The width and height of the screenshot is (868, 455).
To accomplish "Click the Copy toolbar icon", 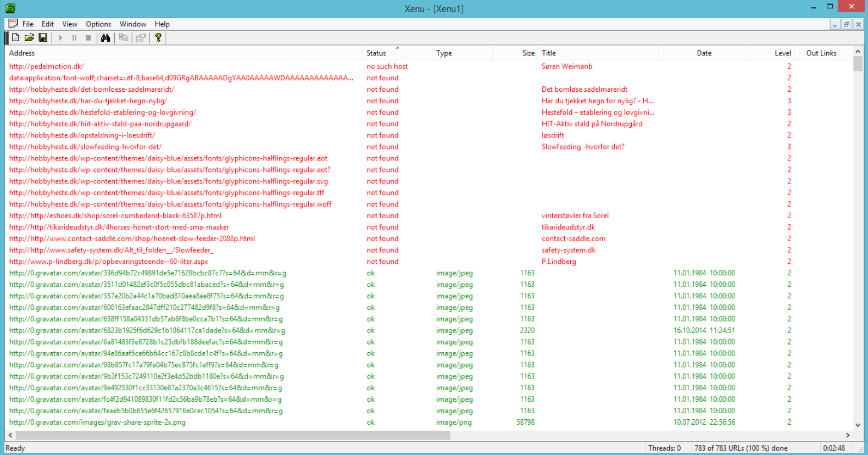I will click(124, 38).
